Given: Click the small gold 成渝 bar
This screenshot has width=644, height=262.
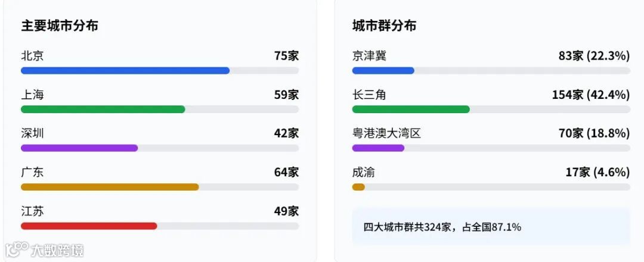Looking at the screenshot, I should tap(358, 187).
